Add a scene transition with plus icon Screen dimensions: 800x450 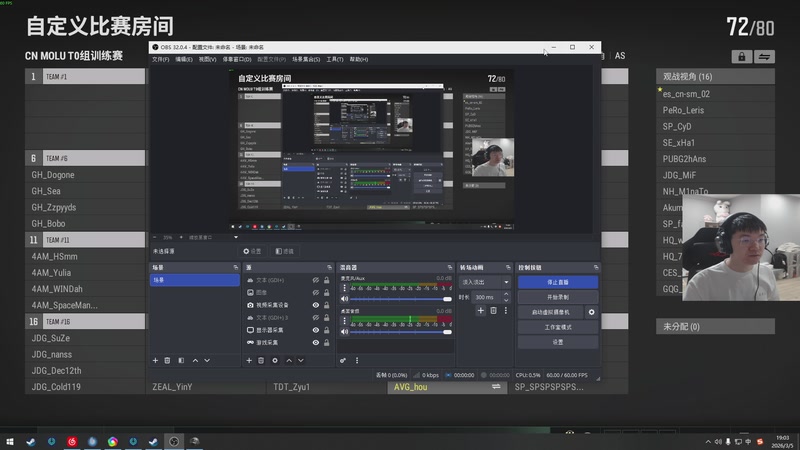[x=480, y=311]
